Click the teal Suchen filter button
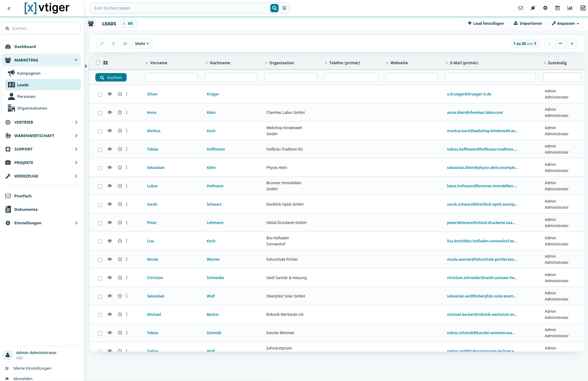Screen dimensions: 588x381 [x=111, y=77]
